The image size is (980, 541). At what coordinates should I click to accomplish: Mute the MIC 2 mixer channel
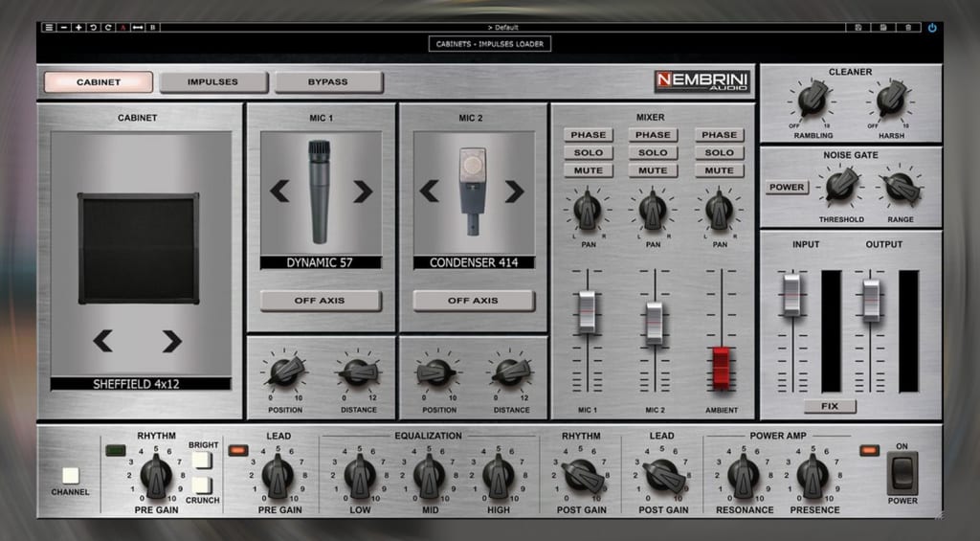pos(653,170)
